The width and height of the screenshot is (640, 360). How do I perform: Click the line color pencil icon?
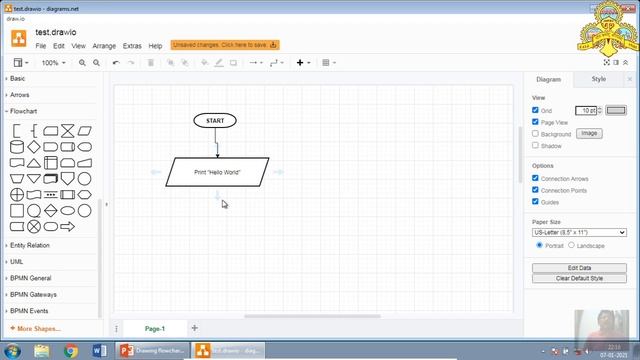(x=219, y=63)
